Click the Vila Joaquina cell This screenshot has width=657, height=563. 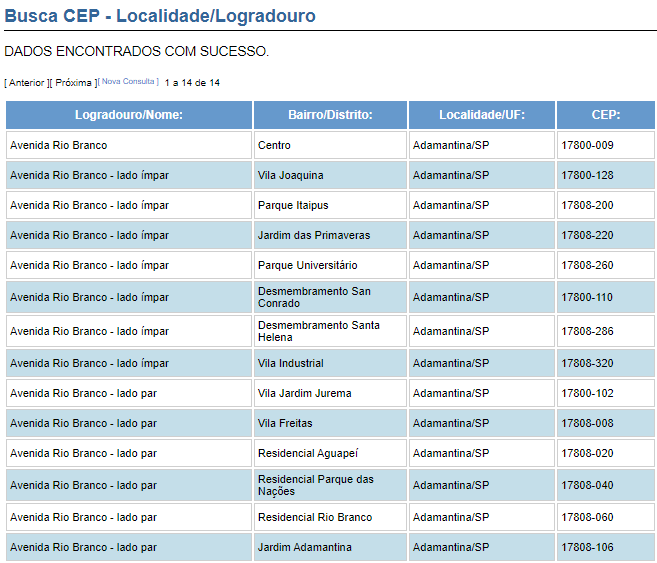coord(330,175)
